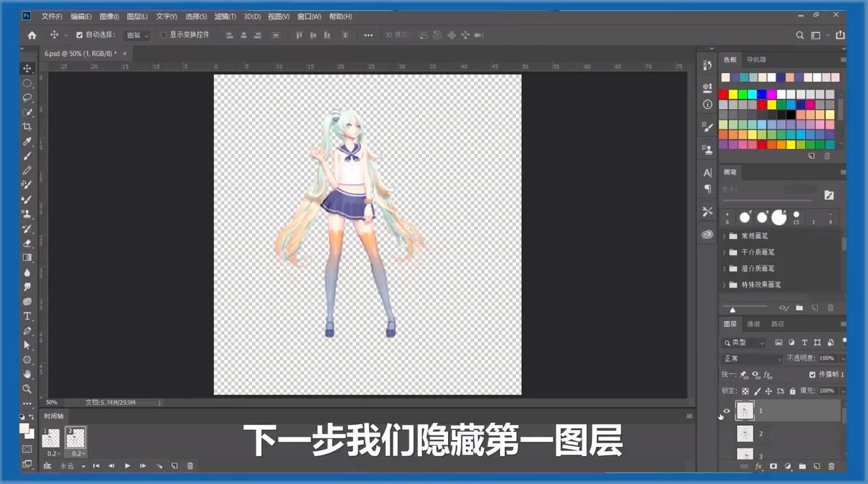Switch to the 路径 tab
The width and height of the screenshot is (868, 484).
(x=778, y=324)
